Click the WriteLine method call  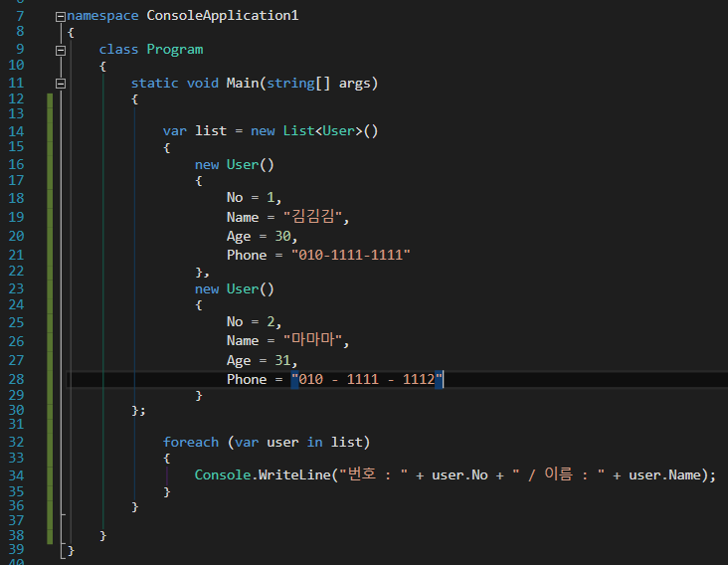294,474
